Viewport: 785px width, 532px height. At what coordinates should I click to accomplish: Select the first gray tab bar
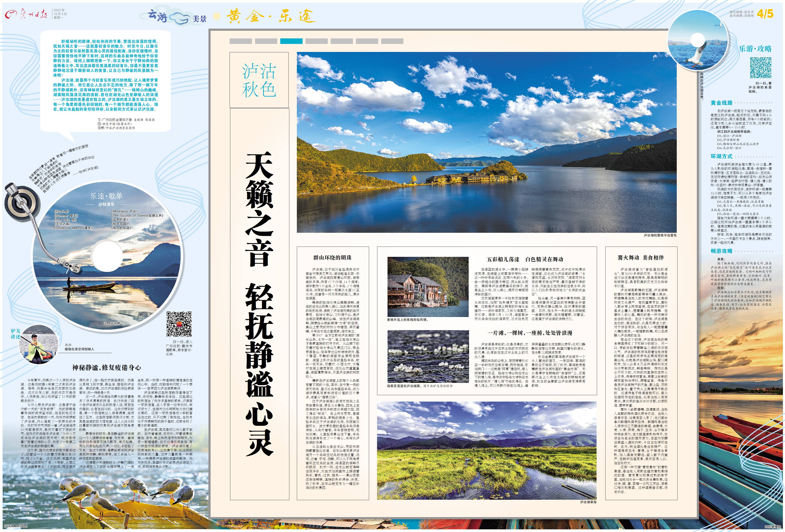pos(241,41)
